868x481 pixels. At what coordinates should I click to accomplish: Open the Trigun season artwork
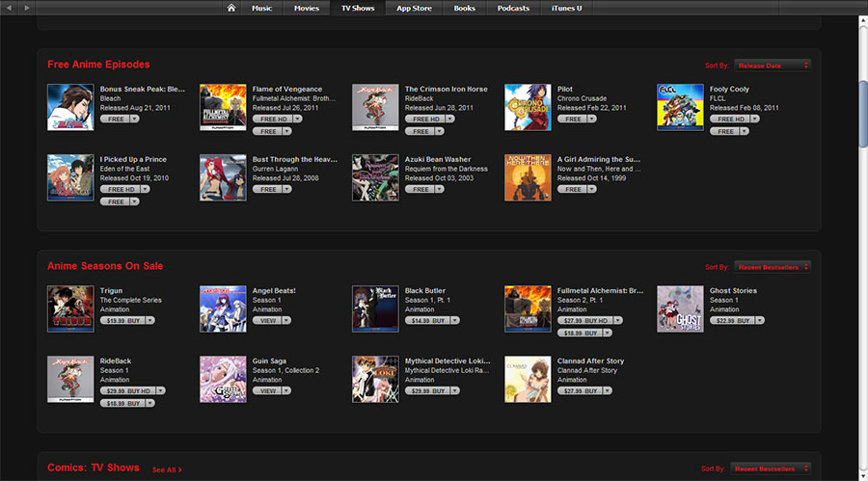pos(70,308)
